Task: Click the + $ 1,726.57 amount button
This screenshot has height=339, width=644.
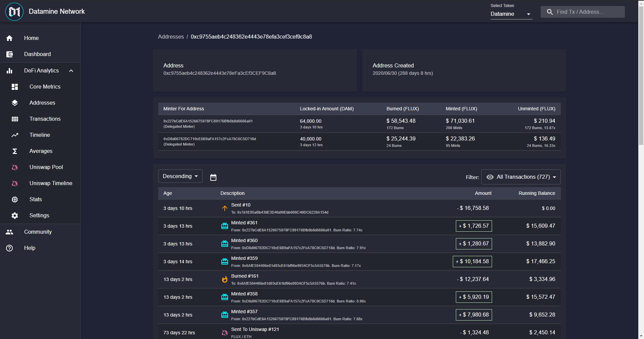Action: point(474,226)
